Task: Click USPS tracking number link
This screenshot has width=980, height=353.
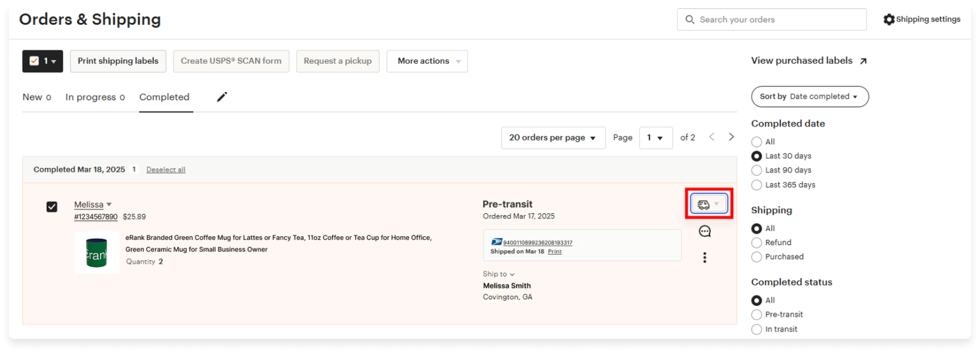Action: 537,243
